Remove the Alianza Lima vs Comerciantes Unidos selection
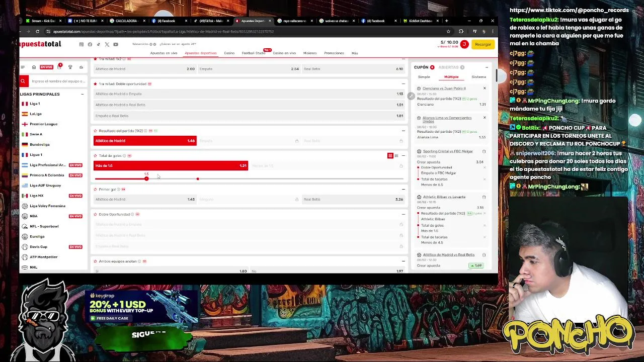The image size is (644, 362). tap(485, 118)
